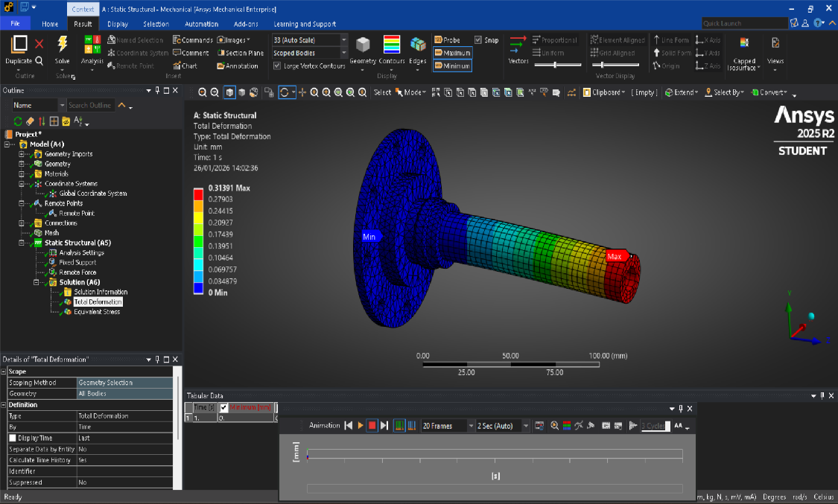Toggle the Maximum label button
The image size is (838, 504).
click(452, 53)
